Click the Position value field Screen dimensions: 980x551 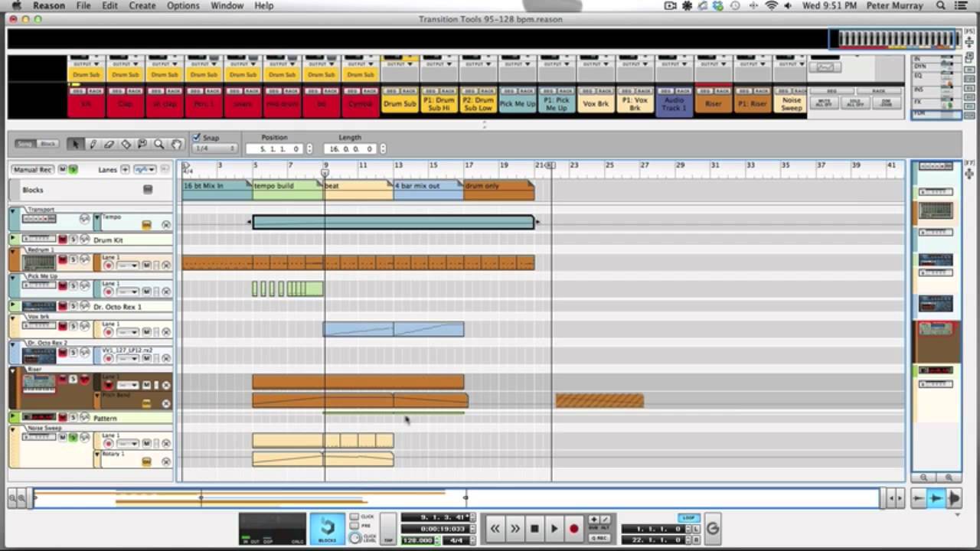coord(275,148)
